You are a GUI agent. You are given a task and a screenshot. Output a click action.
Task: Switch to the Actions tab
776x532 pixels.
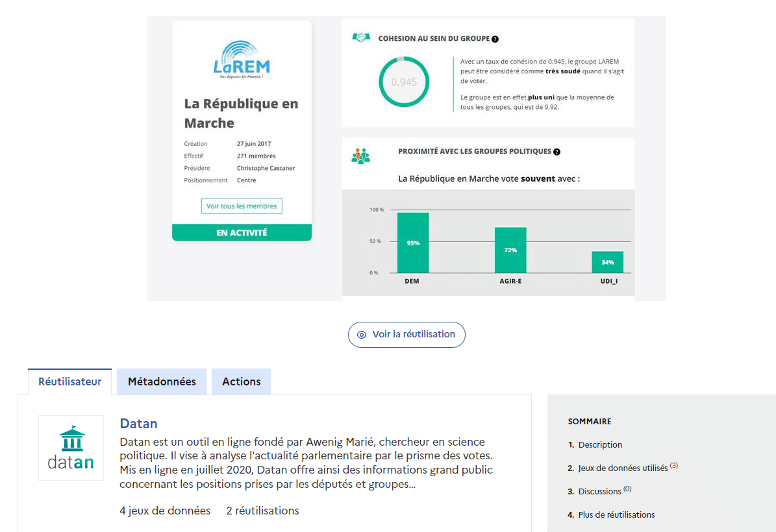pos(241,381)
